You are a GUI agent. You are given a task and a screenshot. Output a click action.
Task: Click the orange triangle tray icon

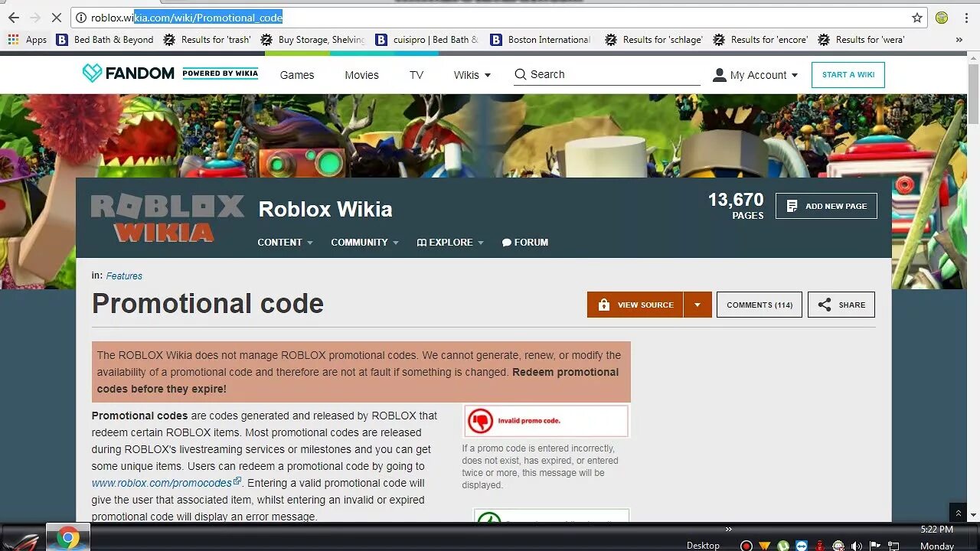[764, 546]
